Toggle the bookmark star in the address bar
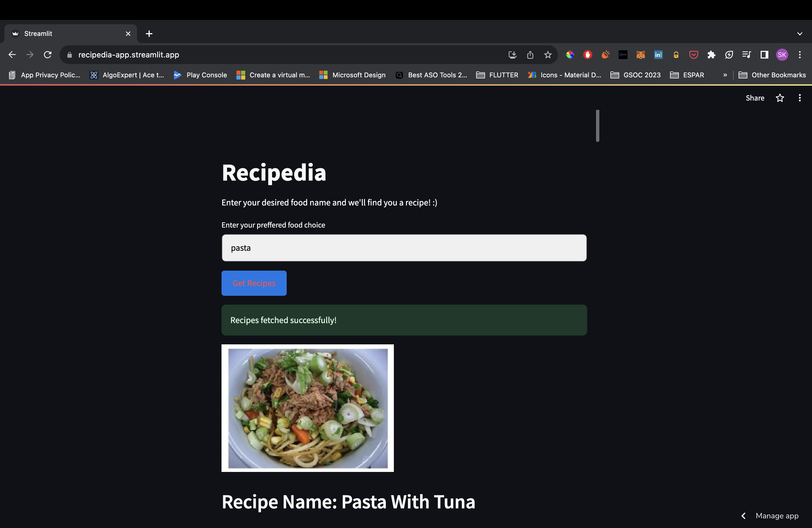 (x=548, y=55)
